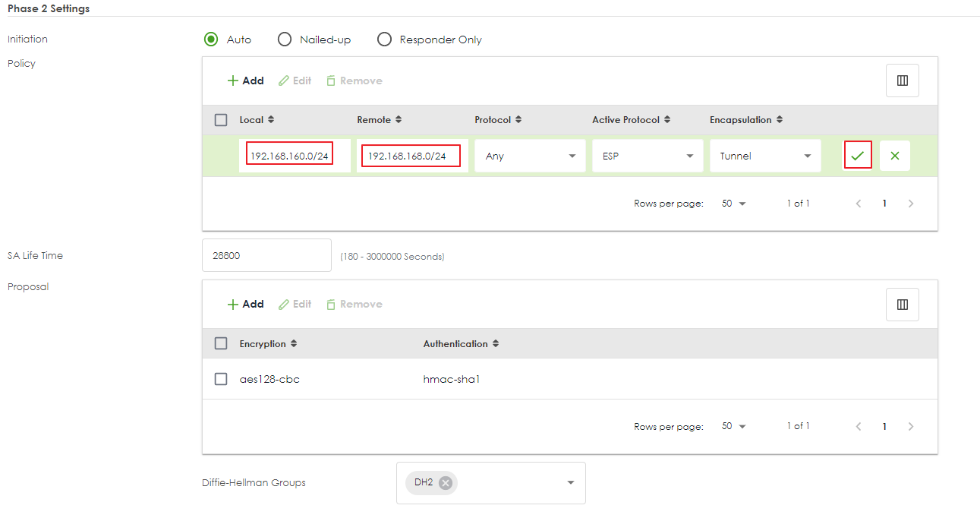Select Responder Only initiation option
This screenshot has width=980, height=518.
(385, 39)
